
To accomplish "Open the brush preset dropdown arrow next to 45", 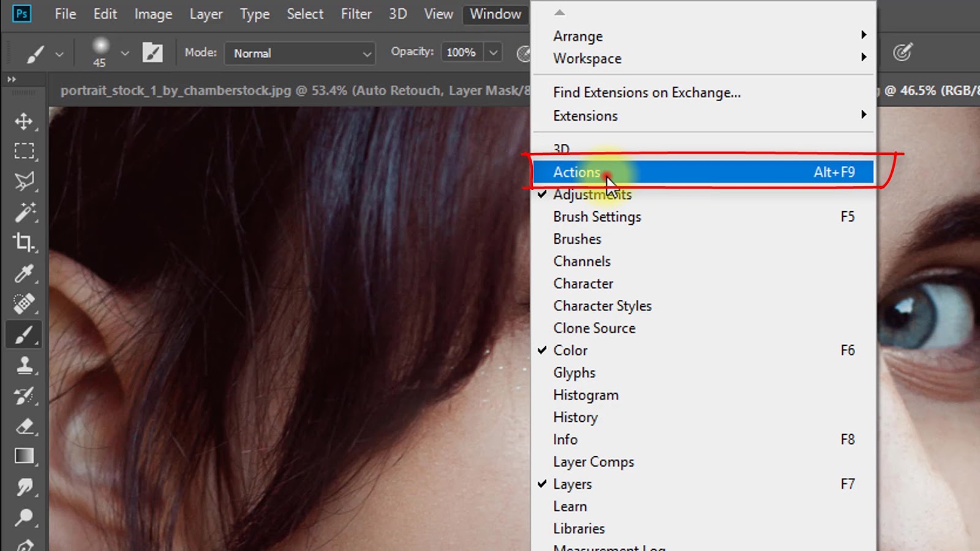I will tap(125, 53).
